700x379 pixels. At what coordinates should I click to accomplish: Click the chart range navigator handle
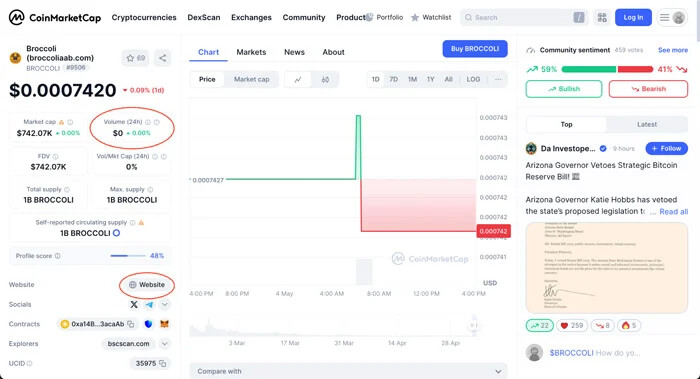(x=474, y=325)
